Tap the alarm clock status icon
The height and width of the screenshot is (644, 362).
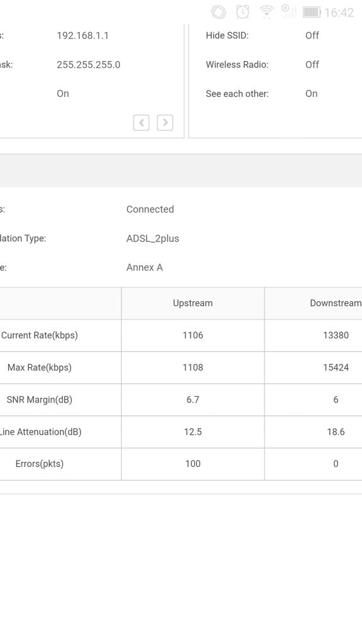243,12
